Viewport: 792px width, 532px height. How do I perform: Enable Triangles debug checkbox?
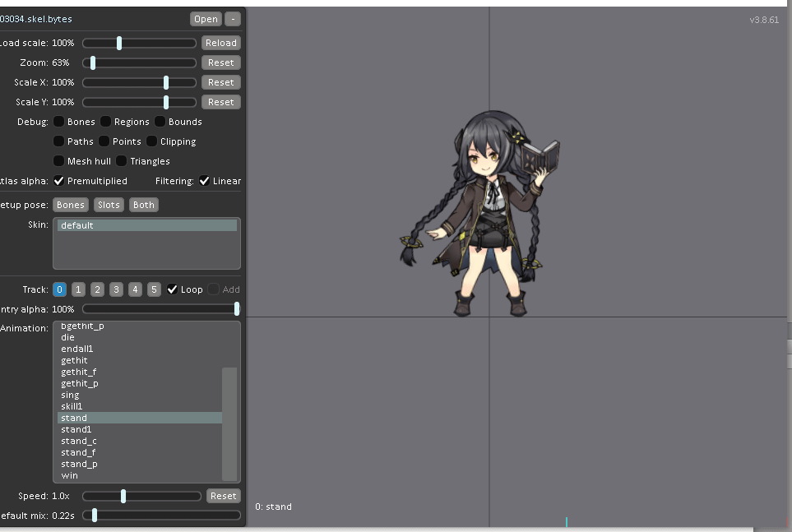(121, 161)
